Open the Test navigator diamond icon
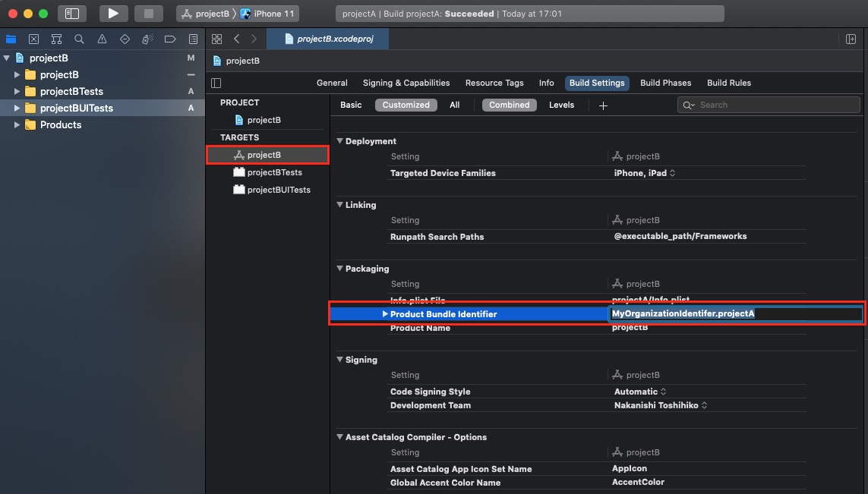868x494 pixels. [x=125, y=39]
